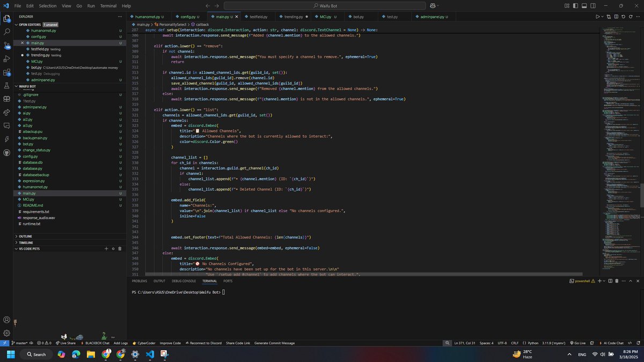Open the Selection menu
The width and height of the screenshot is (644, 362).
point(47,6)
